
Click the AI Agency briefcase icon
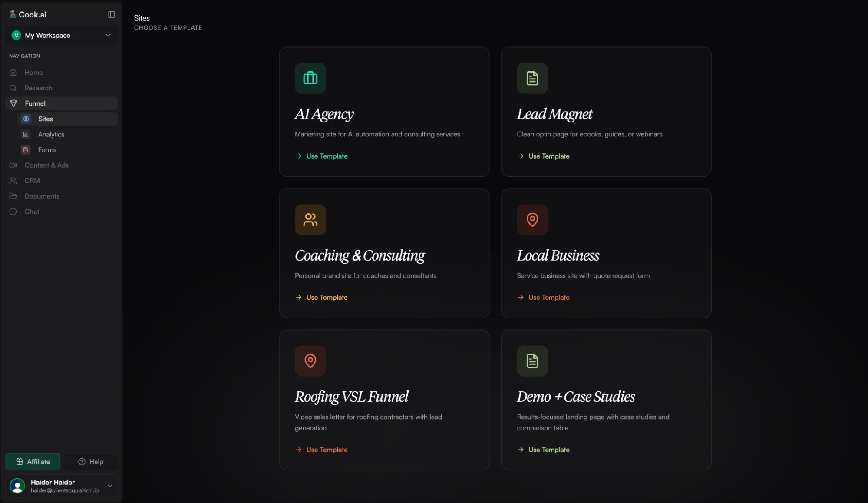310,78
